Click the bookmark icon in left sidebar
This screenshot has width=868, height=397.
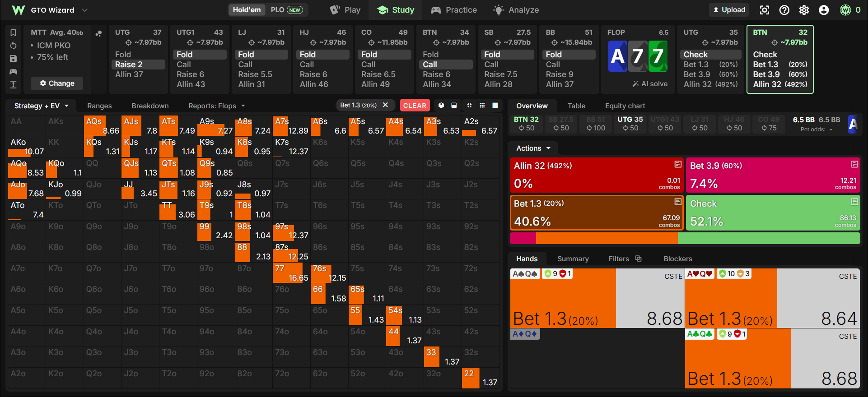click(x=14, y=32)
